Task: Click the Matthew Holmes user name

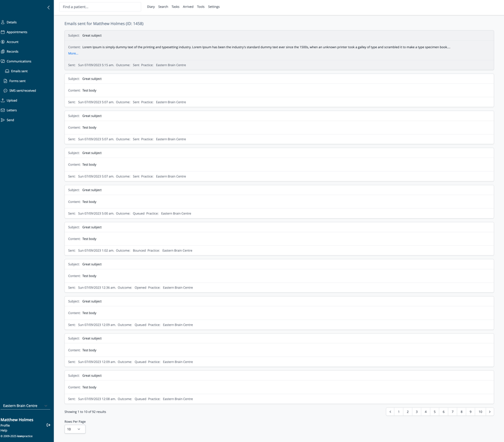Action: click(x=17, y=420)
